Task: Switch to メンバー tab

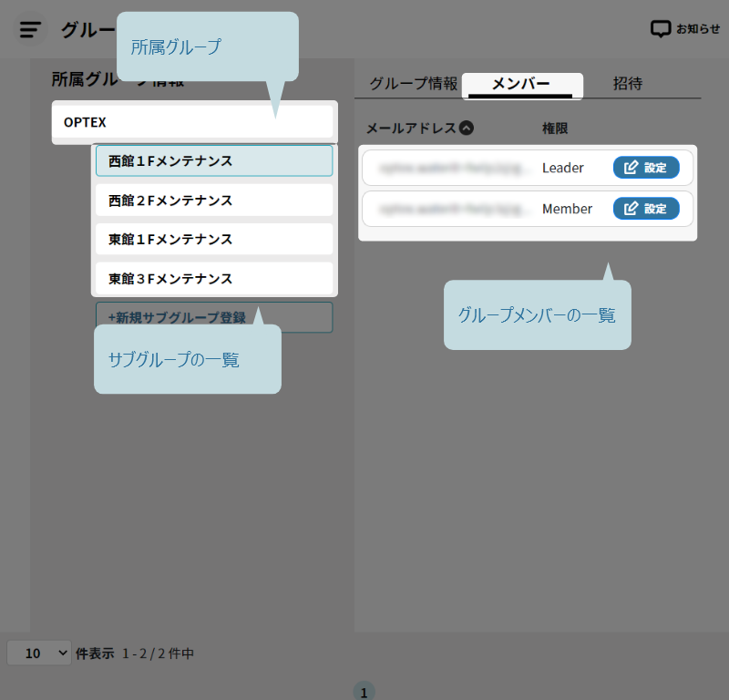Action: coord(522,85)
